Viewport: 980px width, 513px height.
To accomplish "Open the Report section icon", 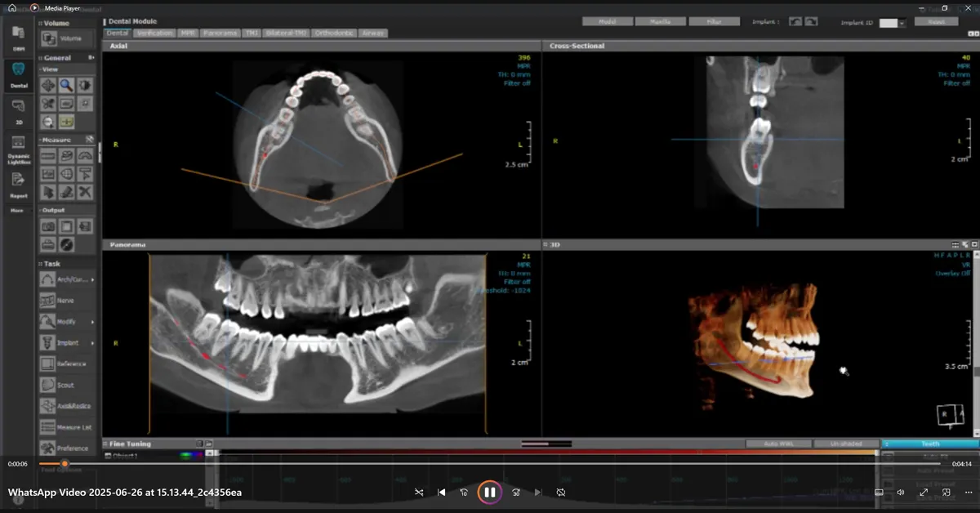I will pos(18,182).
